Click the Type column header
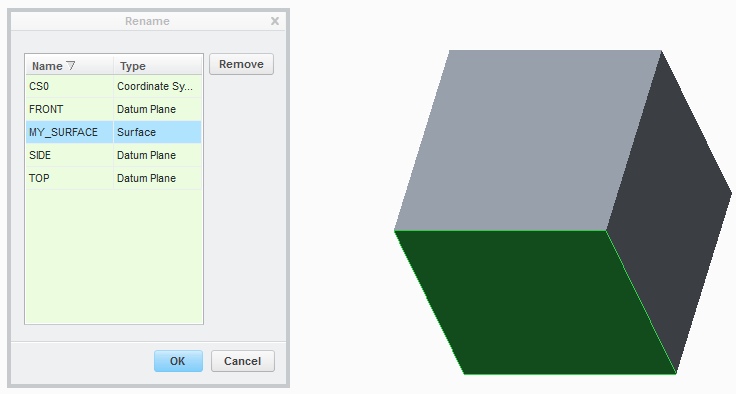 pyautogui.click(x=158, y=66)
